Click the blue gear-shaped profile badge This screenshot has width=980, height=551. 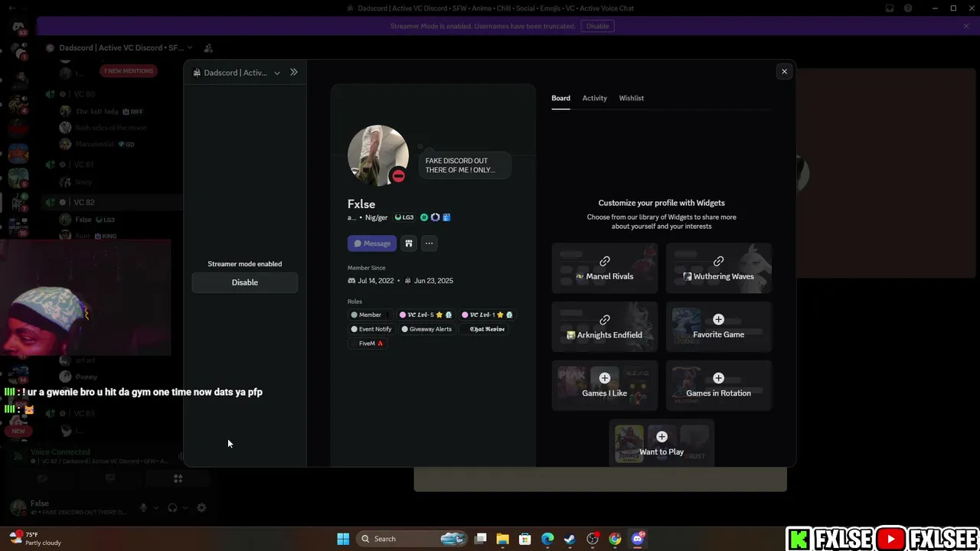click(436, 217)
